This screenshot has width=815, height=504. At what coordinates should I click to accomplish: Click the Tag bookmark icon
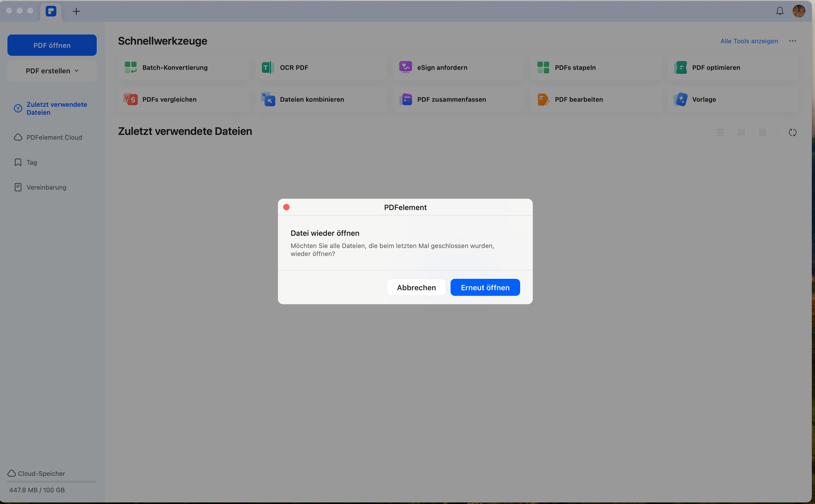tap(18, 162)
